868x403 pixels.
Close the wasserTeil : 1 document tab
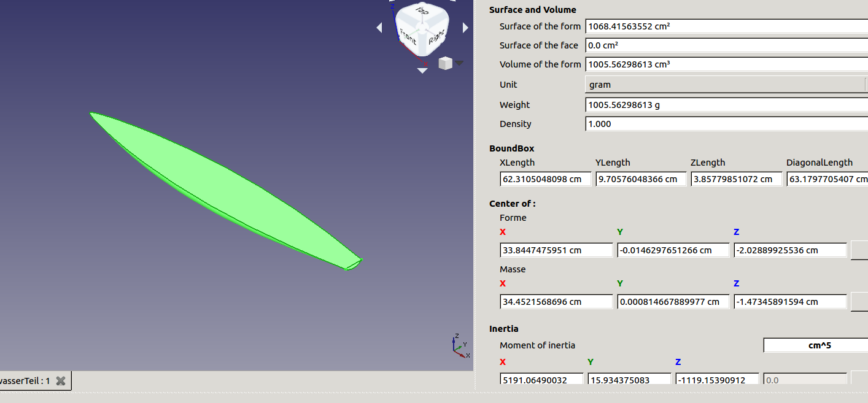60,381
